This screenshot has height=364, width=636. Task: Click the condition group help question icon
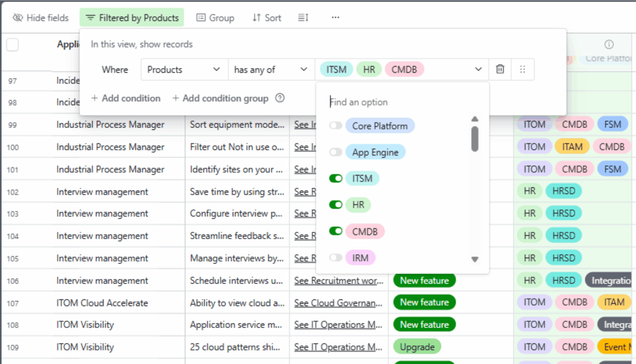pyautogui.click(x=280, y=98)
